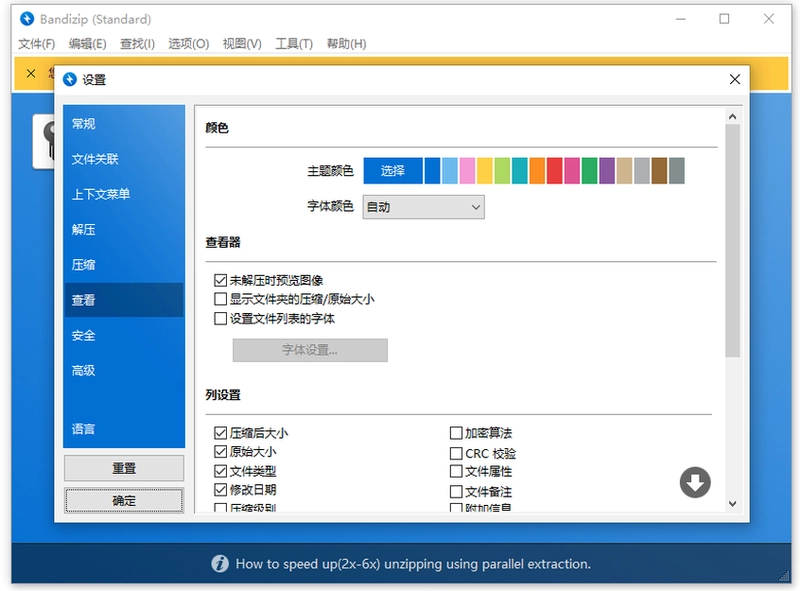Pick the magenta theme color swatch
This screenshot has width=800, height=591.
click(x=572, y=170)
